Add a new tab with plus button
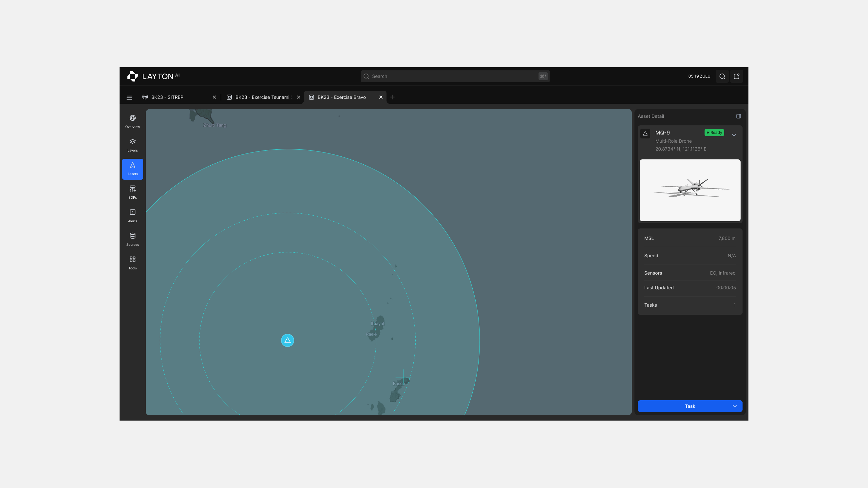Viewport: 868px width, 488px height. point(392,97)
